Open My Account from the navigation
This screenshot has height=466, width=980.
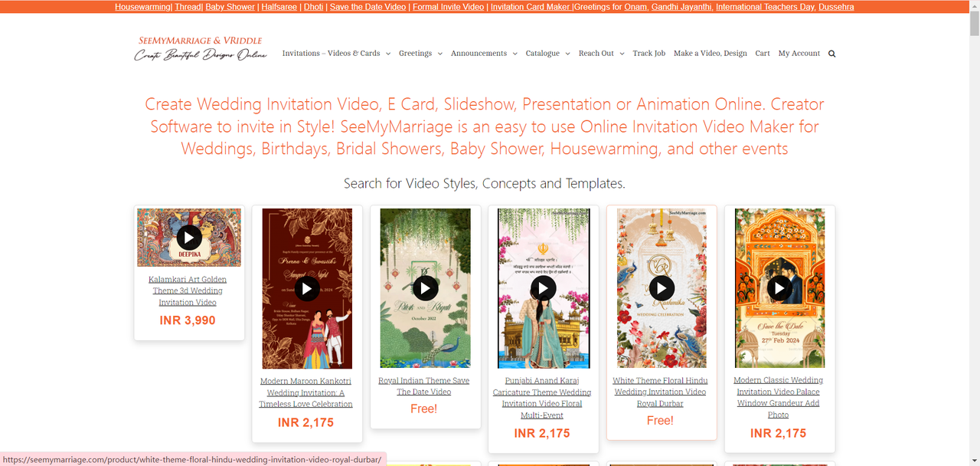click(x=799, y=54)
